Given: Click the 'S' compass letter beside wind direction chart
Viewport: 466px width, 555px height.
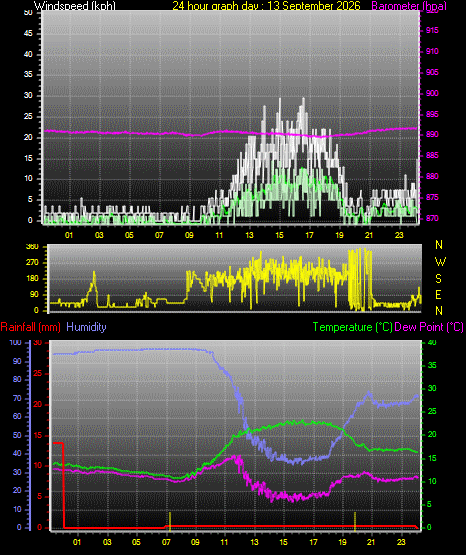Looking at the screenshot, I should click(x=438, y=279).
